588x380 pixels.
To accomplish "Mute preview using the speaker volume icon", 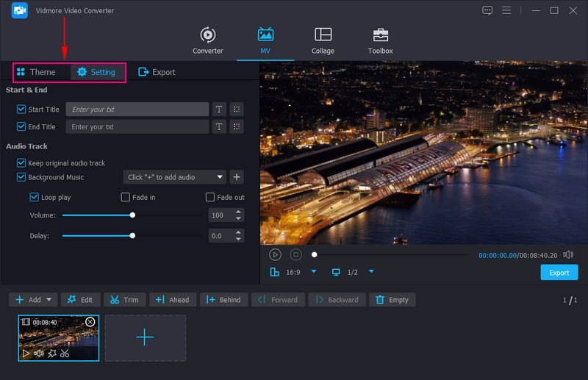I will [567, 254].
